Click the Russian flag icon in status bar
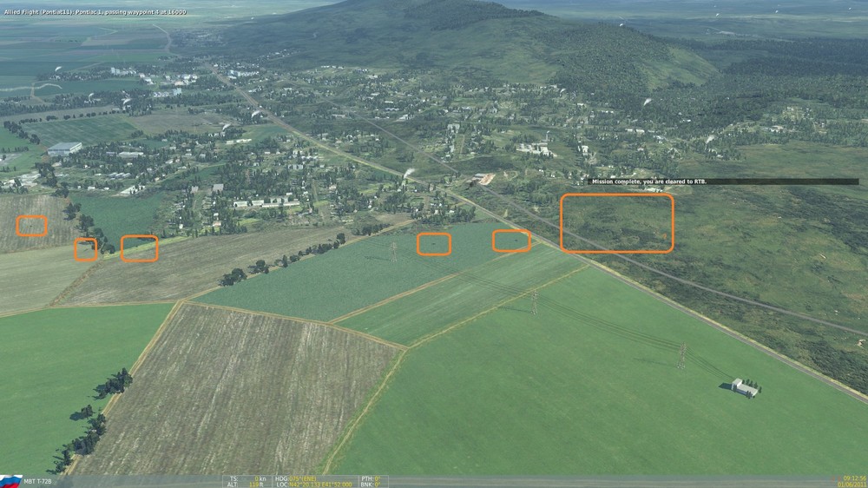 (10, 481)
